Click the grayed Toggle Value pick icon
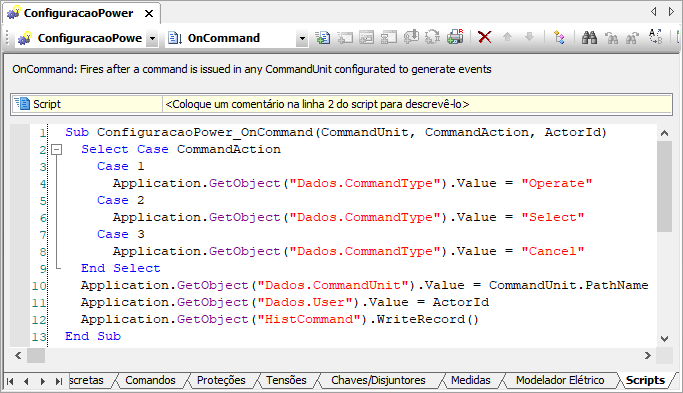Screen dimensions: 683x393 coord(433,37)
